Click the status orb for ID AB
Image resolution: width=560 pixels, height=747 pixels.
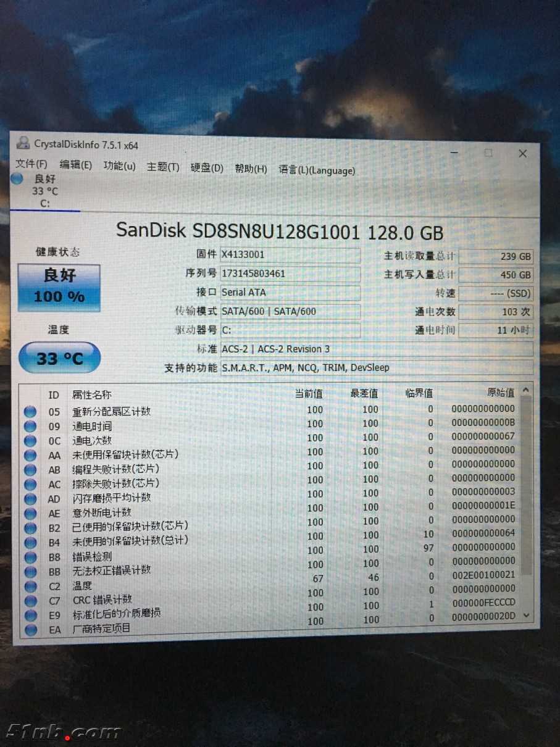[x=30, y=470]
